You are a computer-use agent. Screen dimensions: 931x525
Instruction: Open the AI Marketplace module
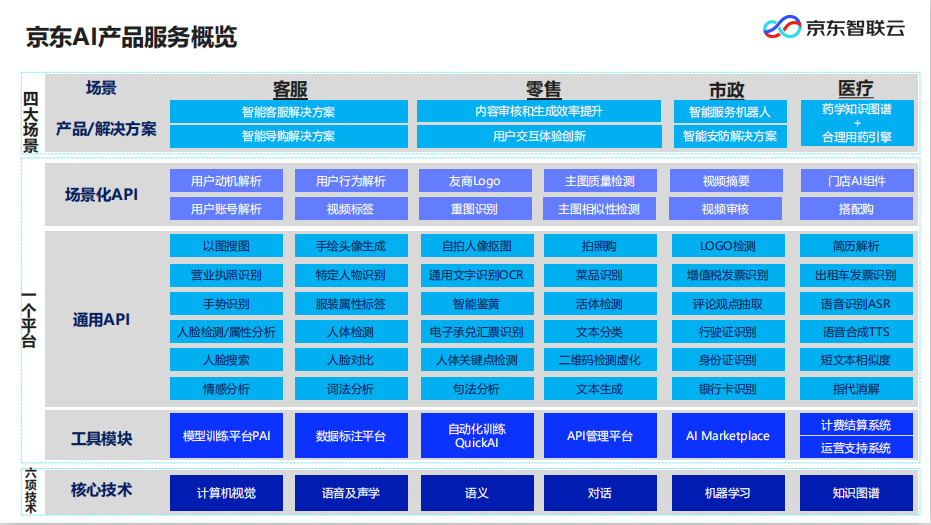click(x=728, y=435)
